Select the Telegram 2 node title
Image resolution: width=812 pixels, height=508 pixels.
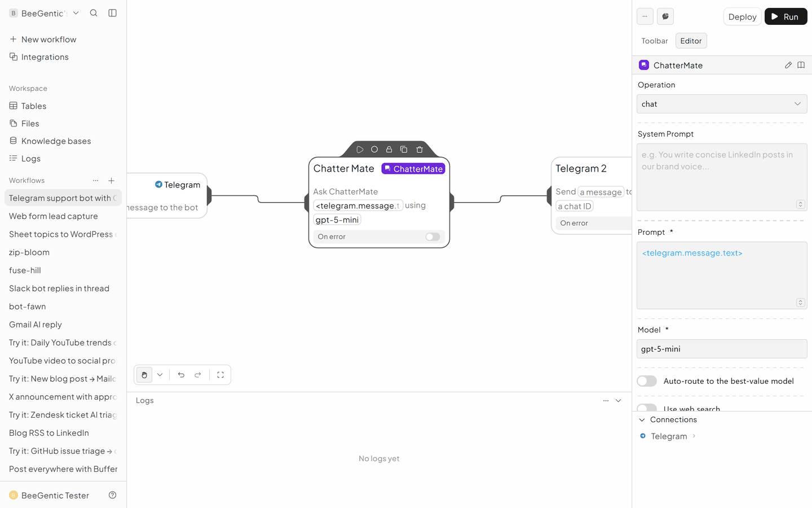(581, 169)
